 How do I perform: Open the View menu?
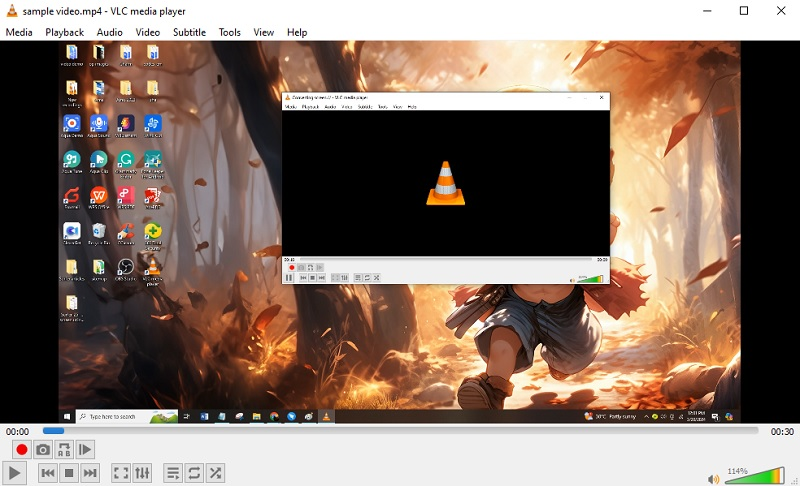(264, 32)
